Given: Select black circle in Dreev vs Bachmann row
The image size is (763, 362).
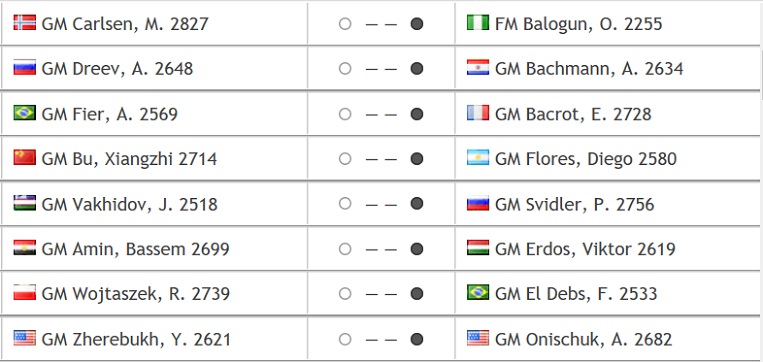Looking at the screenshot, I should tap(417, 69).
